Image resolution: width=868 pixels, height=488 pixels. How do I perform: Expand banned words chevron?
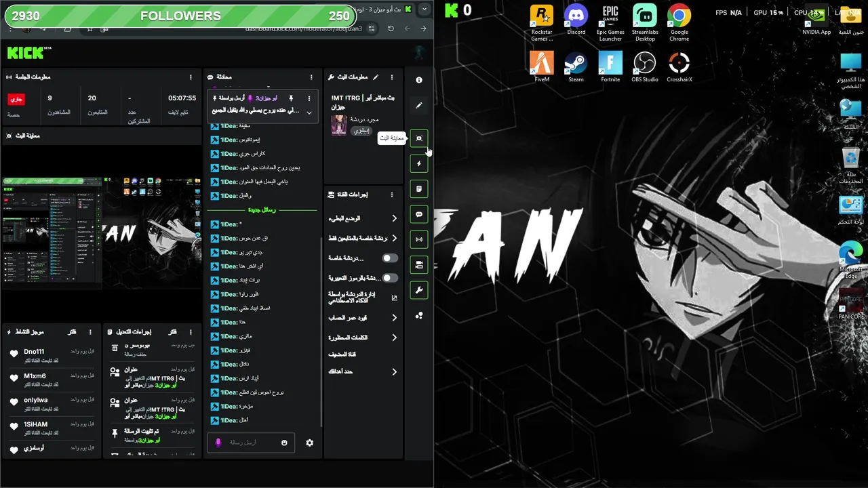[x=394, y=338]
